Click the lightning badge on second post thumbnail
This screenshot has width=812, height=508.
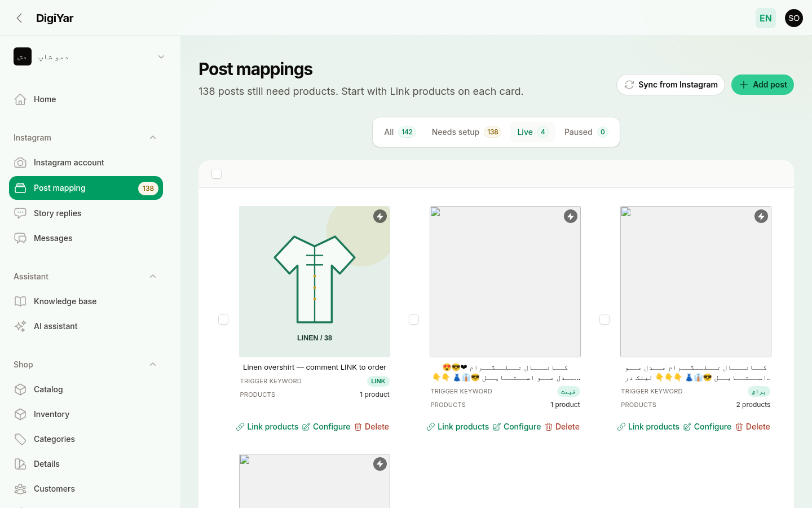click(x=571, y=216)
